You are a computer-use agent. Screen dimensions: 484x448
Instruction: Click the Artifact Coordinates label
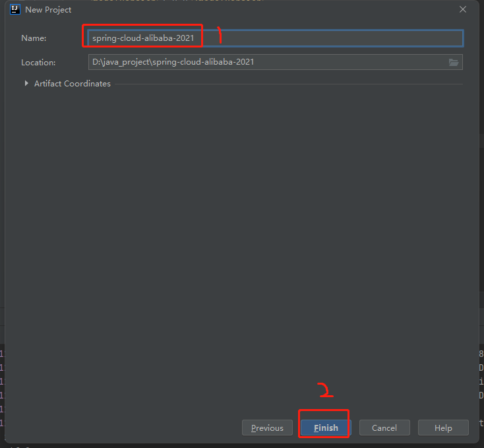pyautogui.click(x=73, y=84)
